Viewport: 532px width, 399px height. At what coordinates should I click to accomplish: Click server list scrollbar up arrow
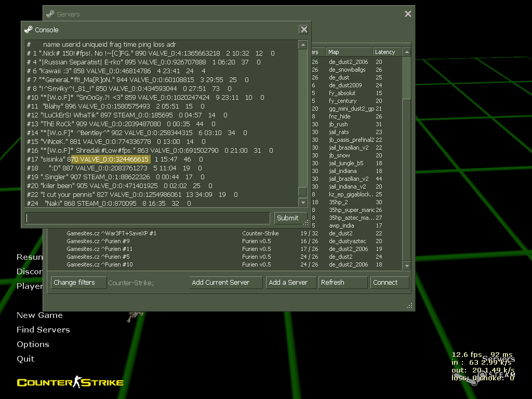(x=406, y=52)
